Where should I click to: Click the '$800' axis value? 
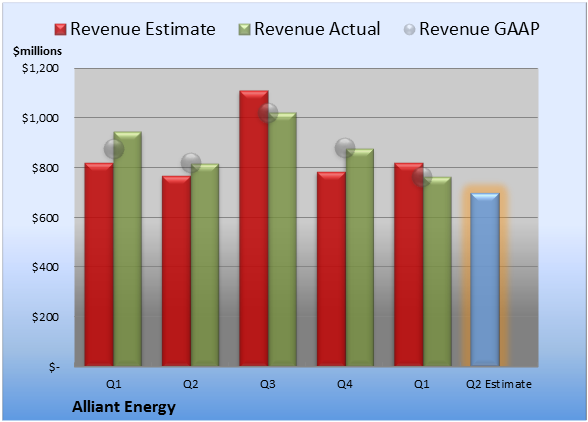pos(45,168)
